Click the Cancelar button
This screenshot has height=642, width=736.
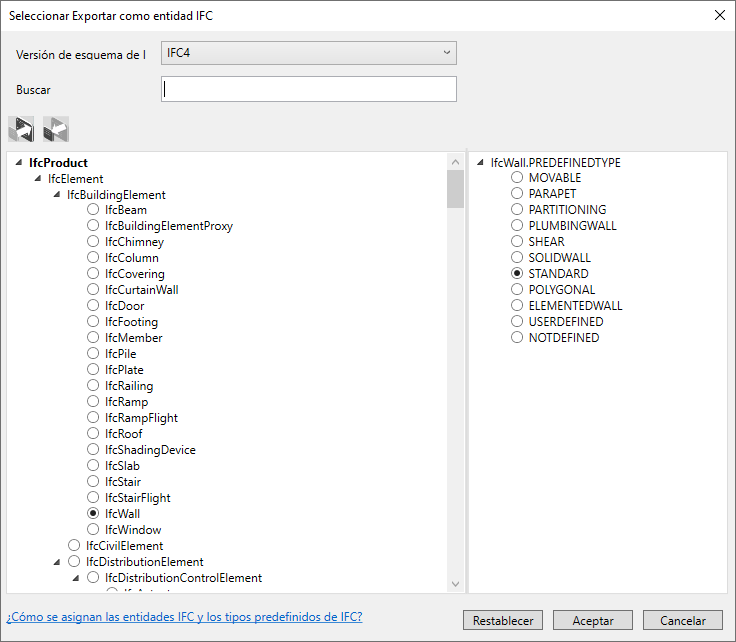pyautogui.click(x=682, y=620)
